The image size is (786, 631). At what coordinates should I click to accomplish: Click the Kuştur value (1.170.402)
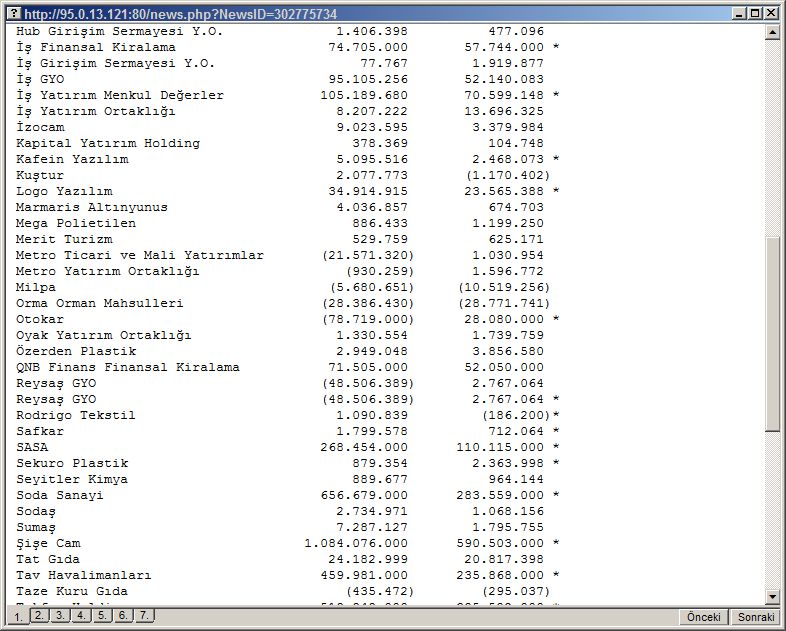pos(508,175)
